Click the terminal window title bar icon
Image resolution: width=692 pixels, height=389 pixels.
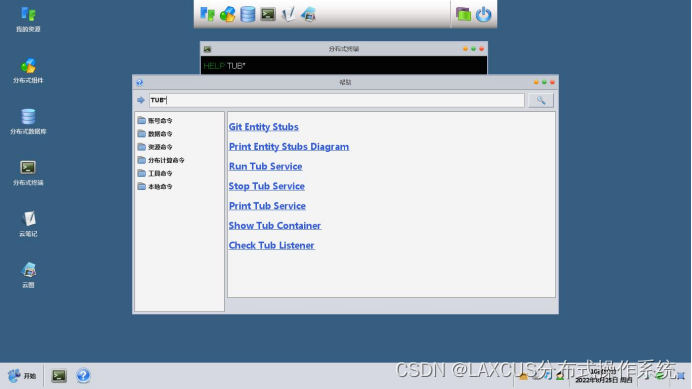point(207,49)
